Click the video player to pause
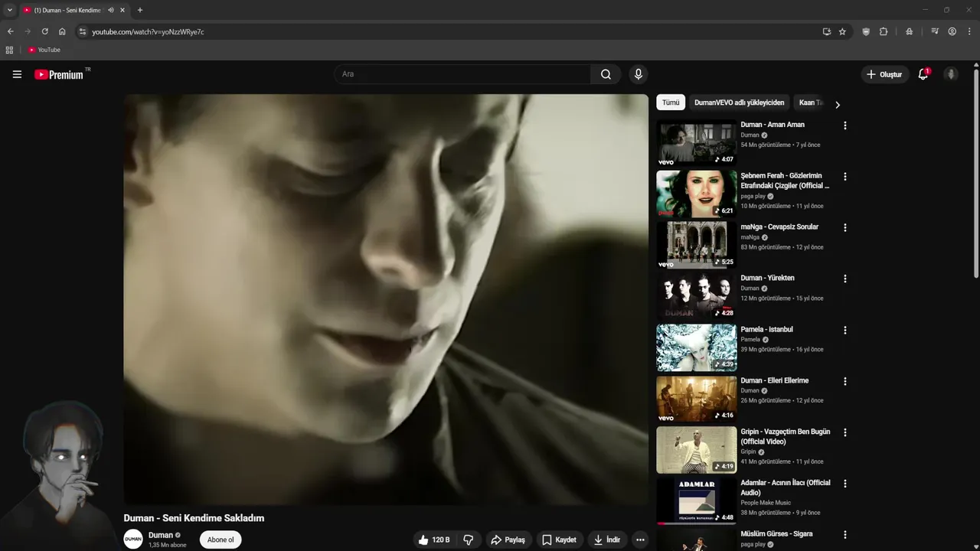Viewport: 980px width, 551px height. point(386,299)
